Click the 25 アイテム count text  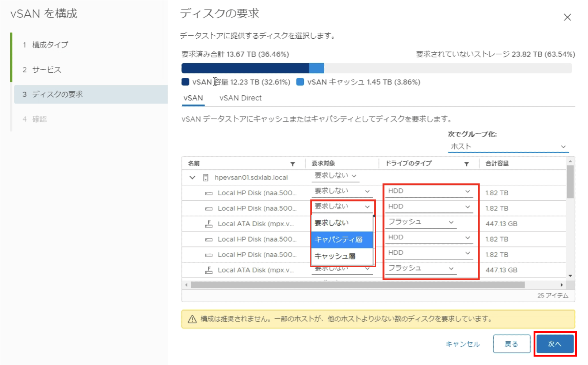coord(553,296)
